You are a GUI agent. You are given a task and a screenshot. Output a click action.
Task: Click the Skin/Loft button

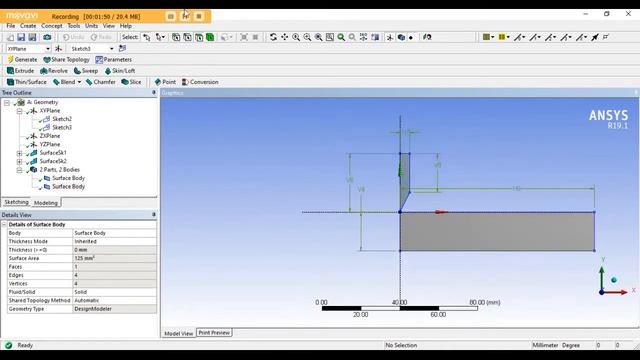point(120,71)
